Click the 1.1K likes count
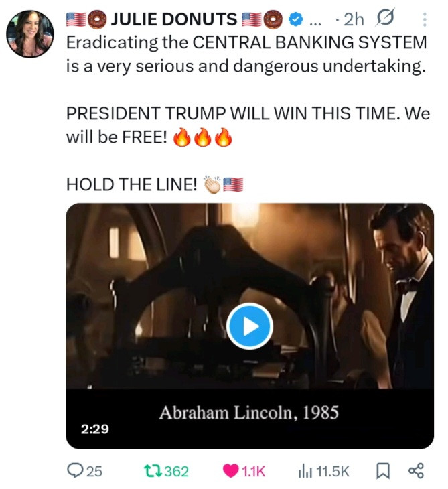This screenshot has width=448, height=489. (x=253, y=471)
